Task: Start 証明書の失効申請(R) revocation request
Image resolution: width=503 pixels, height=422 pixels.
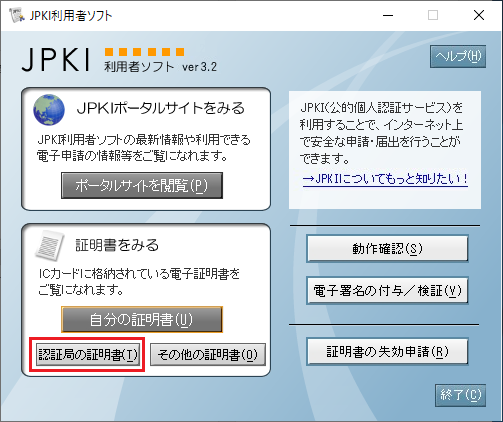Action: point(387,352)
